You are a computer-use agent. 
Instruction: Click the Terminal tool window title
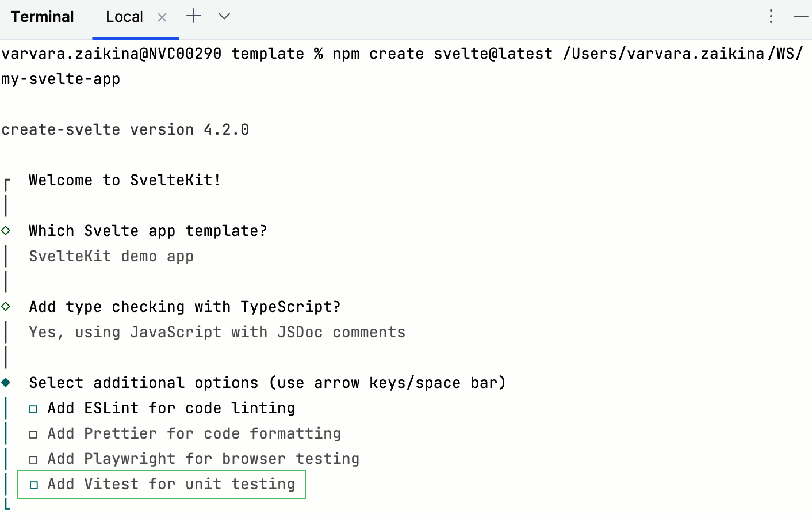point(42,17)
